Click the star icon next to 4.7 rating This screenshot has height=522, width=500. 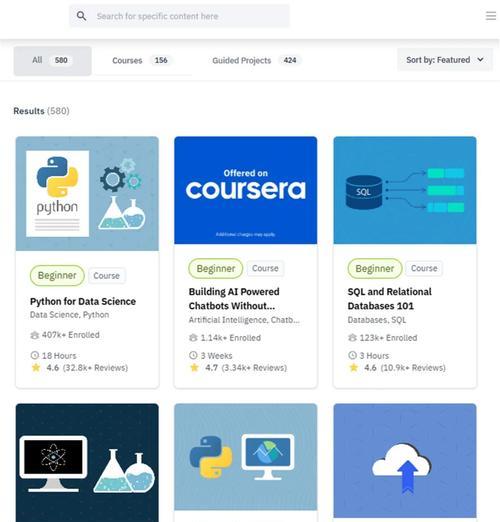[194, 368]
